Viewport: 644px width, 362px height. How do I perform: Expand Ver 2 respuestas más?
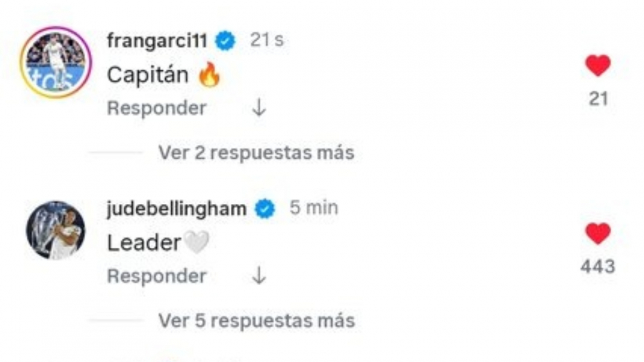(x=256, y=153)
